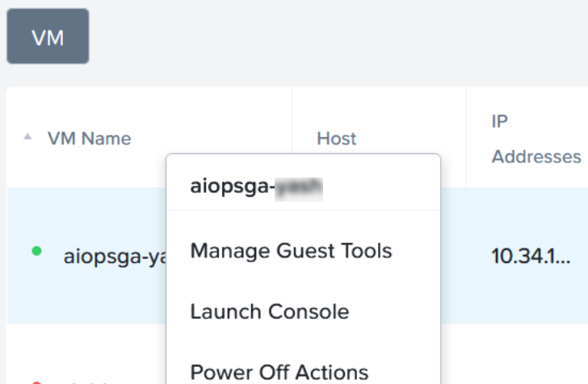Click the truncated 10.34.1... IP address
This screenshot has height=384, width=588.
click(x=530, y=256)
